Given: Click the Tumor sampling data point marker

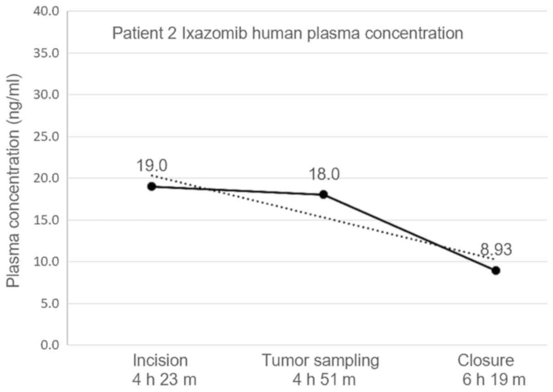Looking at the screenshot, I should point(324,194).
